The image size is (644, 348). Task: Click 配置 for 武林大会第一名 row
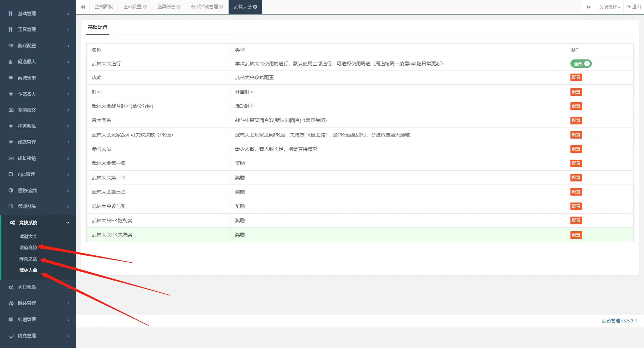576,163
